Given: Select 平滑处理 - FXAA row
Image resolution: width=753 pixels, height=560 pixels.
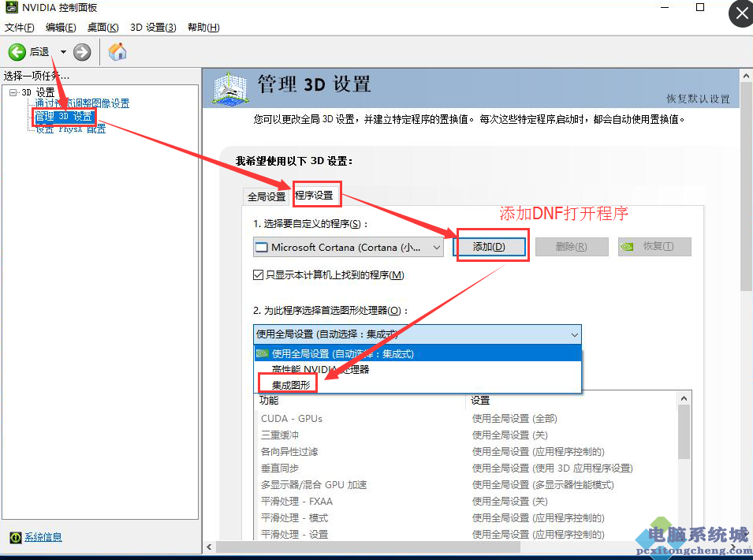Looking at the screenshot, I should tap(466, 502).
